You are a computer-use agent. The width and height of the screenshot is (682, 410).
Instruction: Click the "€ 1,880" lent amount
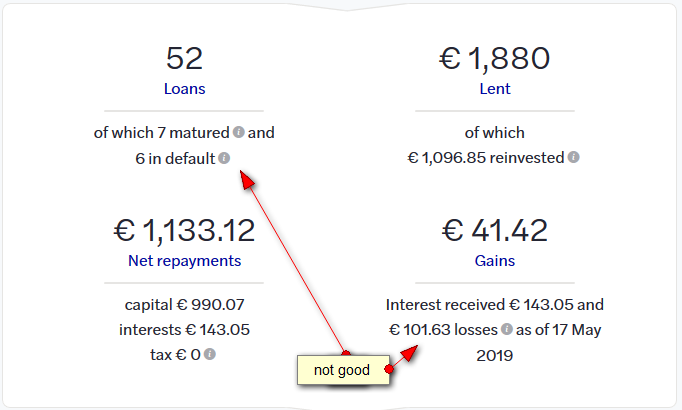pyautogui.click(x=495, y=59)
